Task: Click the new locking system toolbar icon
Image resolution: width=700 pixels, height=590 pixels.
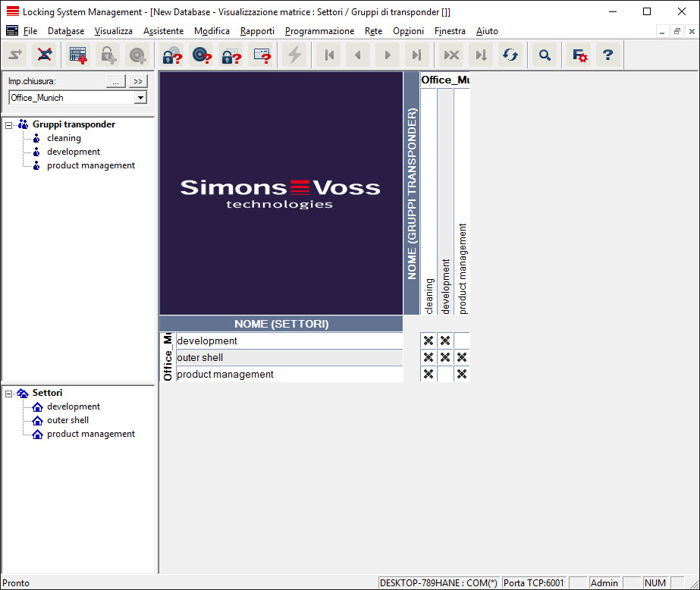Action: (x=77, y=55)
